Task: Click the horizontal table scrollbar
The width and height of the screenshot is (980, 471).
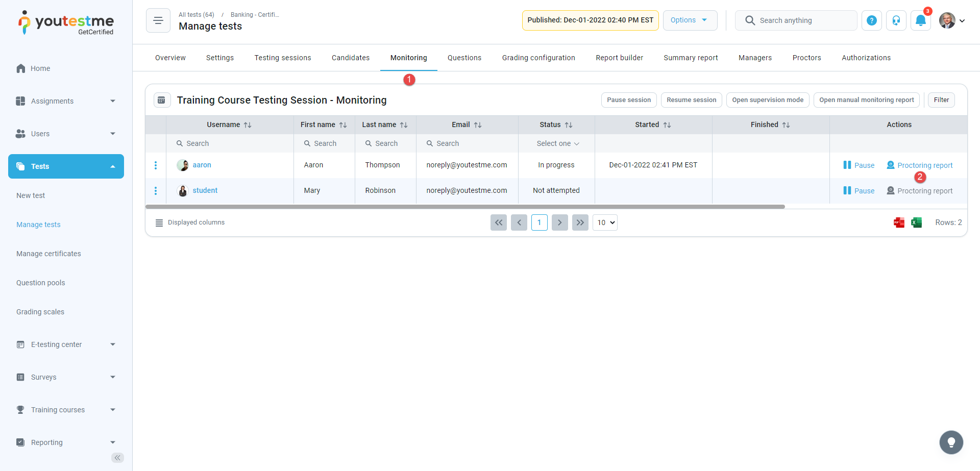Action: pos(464,207)
